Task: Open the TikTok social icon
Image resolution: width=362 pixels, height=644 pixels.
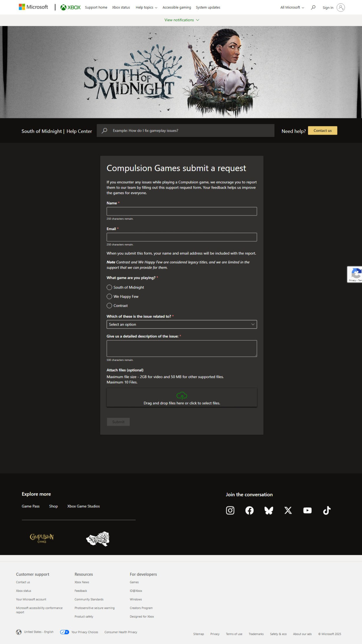Action: point(327,510)
